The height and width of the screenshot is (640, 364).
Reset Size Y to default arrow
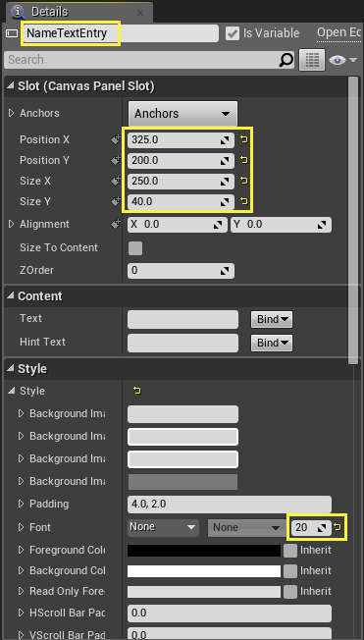244,201
